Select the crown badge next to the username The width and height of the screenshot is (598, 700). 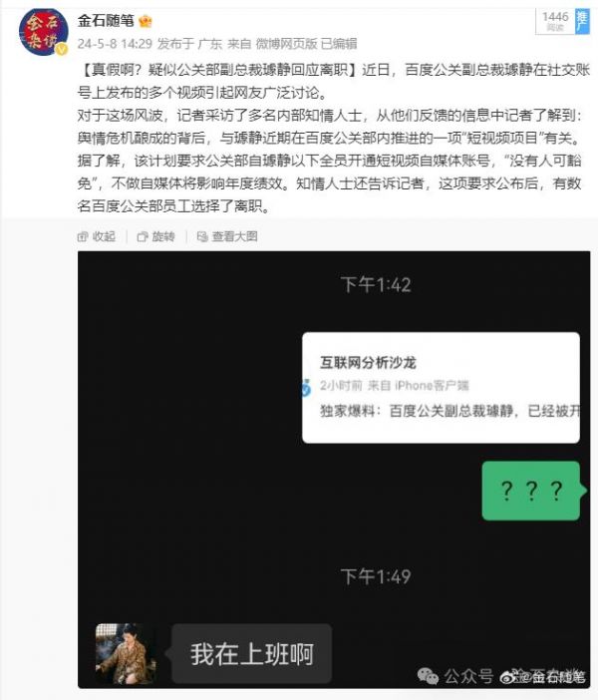146,21
